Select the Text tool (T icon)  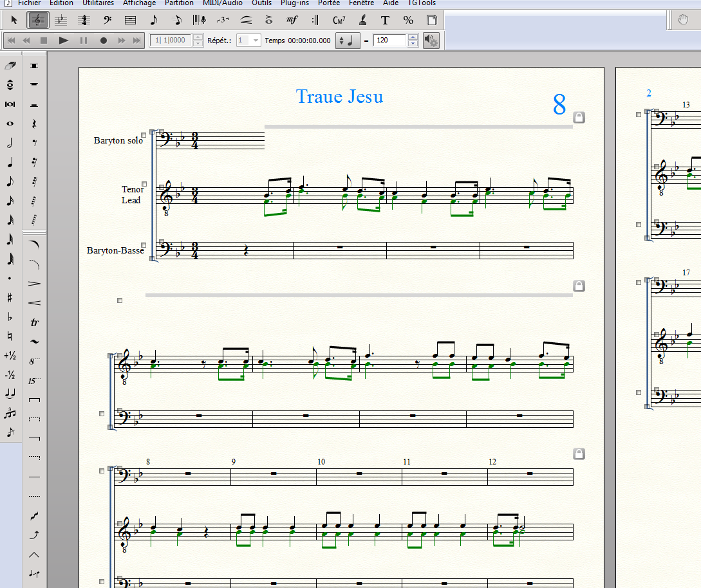[x=385, y=21]
